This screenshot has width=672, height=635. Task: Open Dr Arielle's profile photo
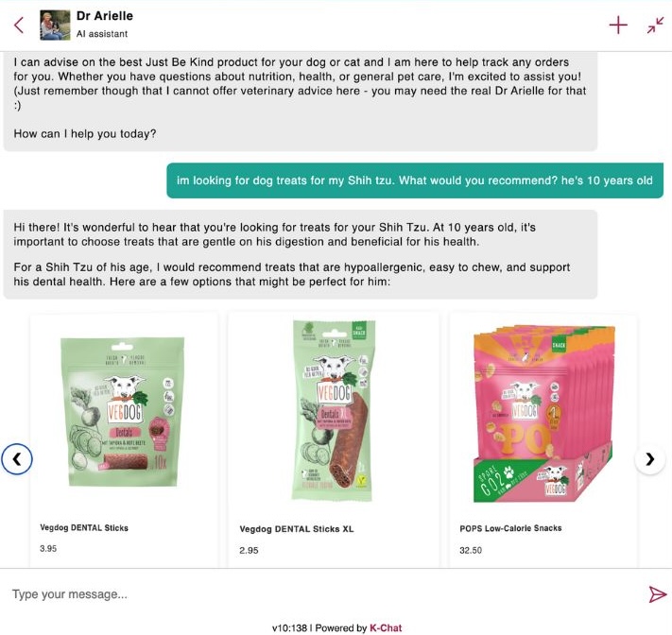[55, 26]
